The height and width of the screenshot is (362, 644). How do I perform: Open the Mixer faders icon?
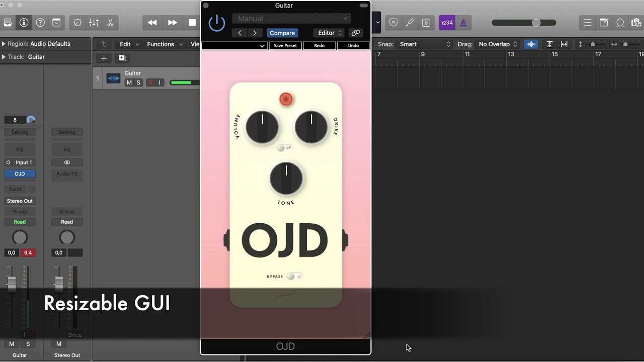coord(94,23)
